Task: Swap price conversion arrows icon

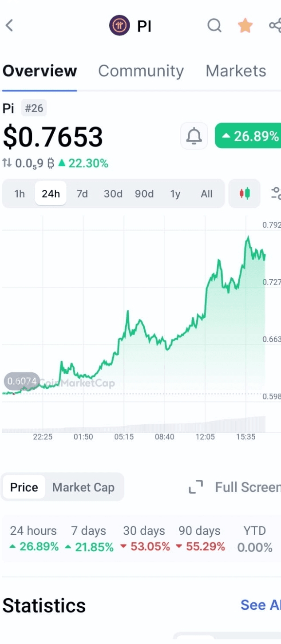Action: [7, 163]
